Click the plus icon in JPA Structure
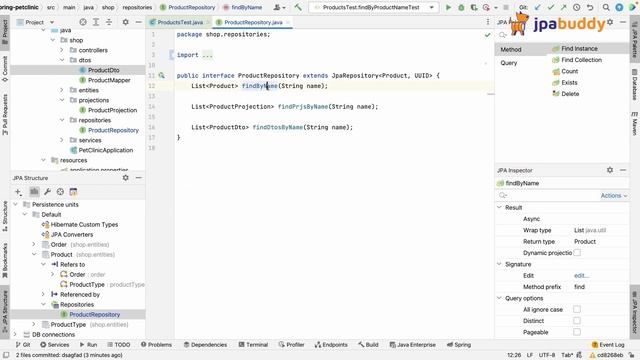 click(18, 192)
